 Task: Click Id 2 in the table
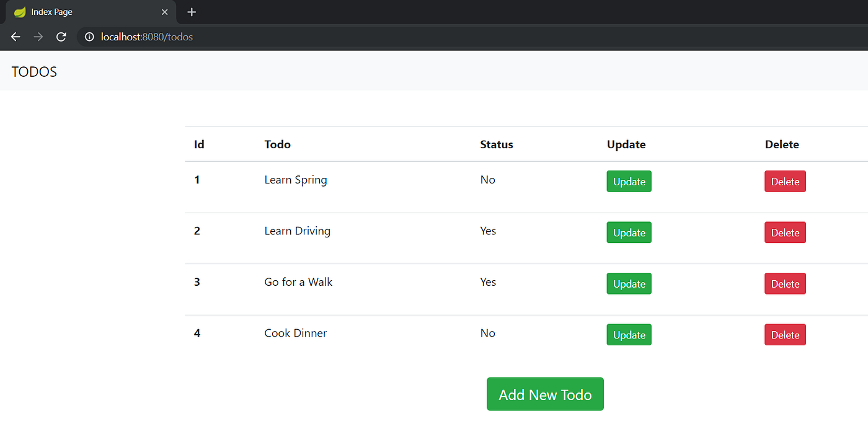(197, 231)
